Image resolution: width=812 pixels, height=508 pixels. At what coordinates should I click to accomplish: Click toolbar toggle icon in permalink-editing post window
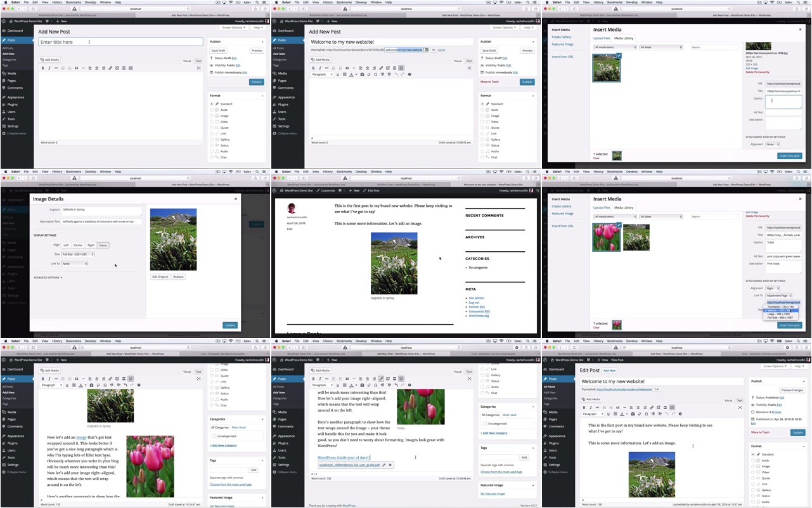pos(401,68)
